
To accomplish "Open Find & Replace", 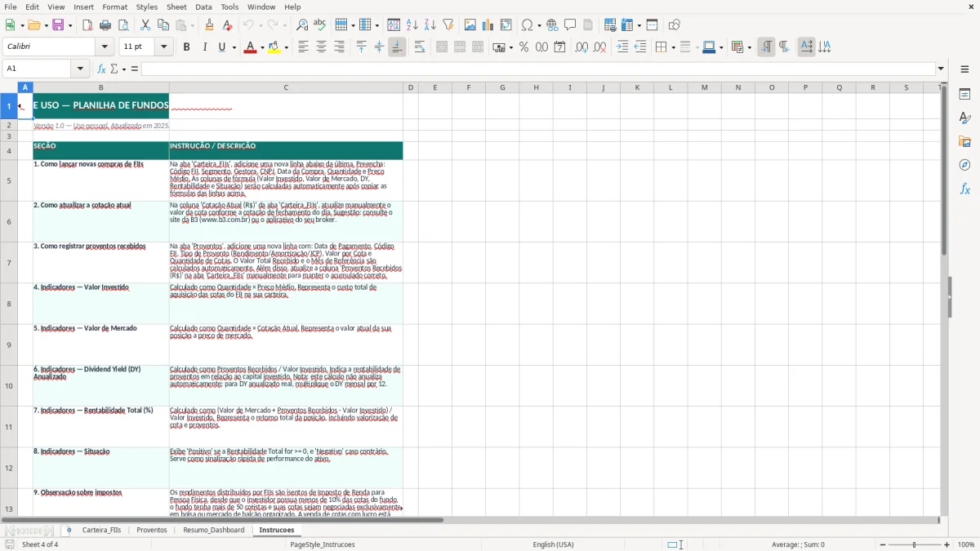I will coord(302,25).
